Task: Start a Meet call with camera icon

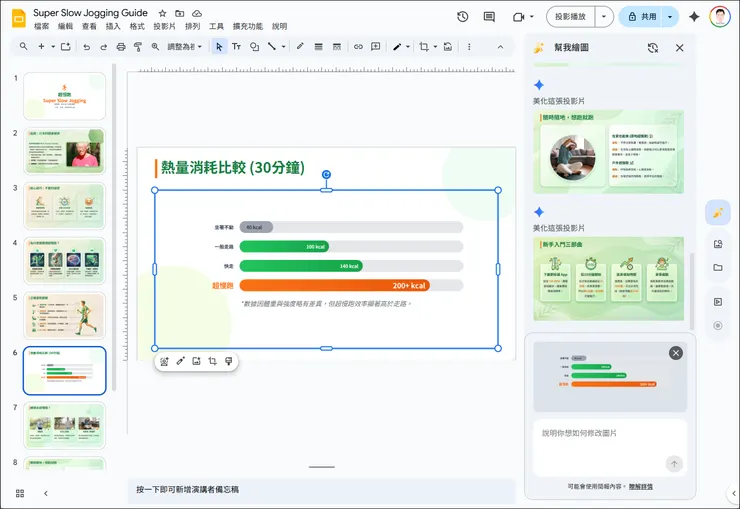Action: tap(519, 17)
